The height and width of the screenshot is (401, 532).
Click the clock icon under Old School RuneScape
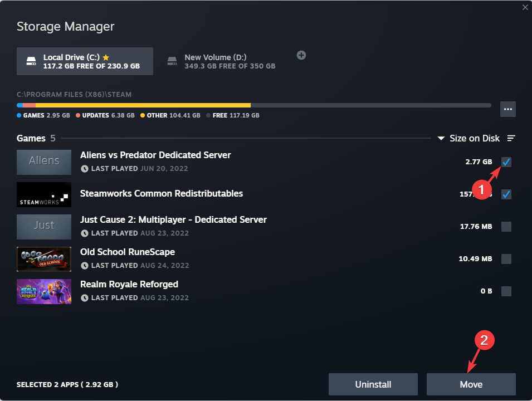[x=85, y=265]
